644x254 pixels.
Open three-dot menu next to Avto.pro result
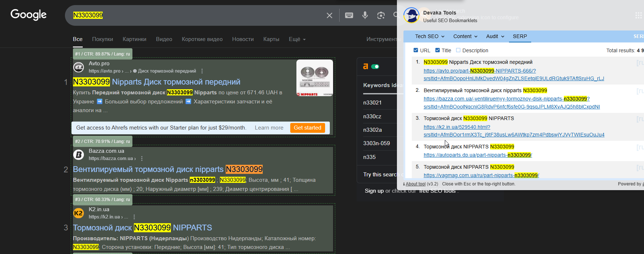(202, 71)
